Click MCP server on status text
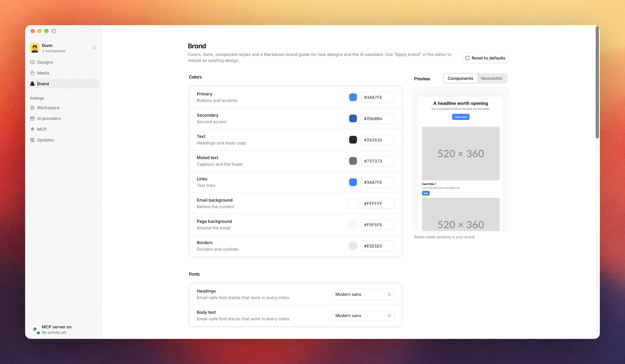Screen dimensions: 625x364 coord(57,327)
